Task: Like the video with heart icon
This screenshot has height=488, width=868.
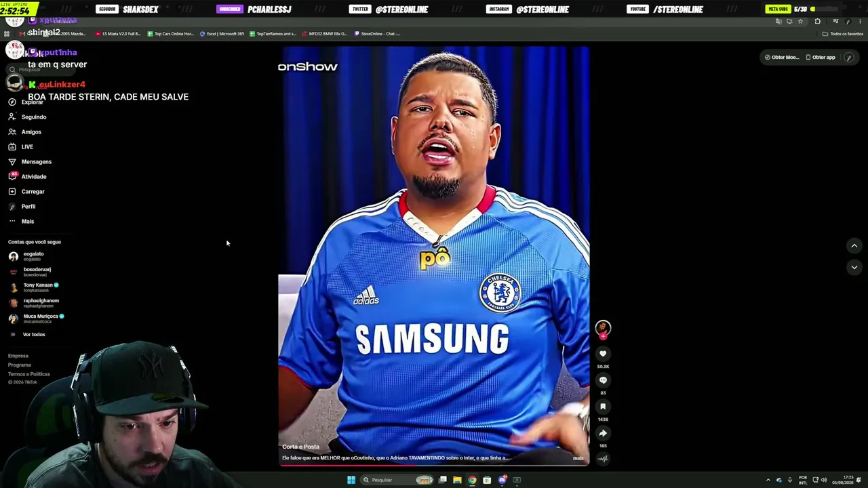Action: [x=603, y=354]
